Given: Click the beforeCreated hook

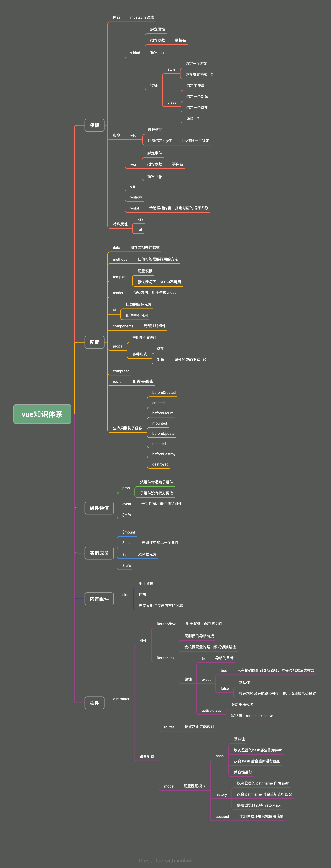Looking at the screenshot, I should [164, 393].
